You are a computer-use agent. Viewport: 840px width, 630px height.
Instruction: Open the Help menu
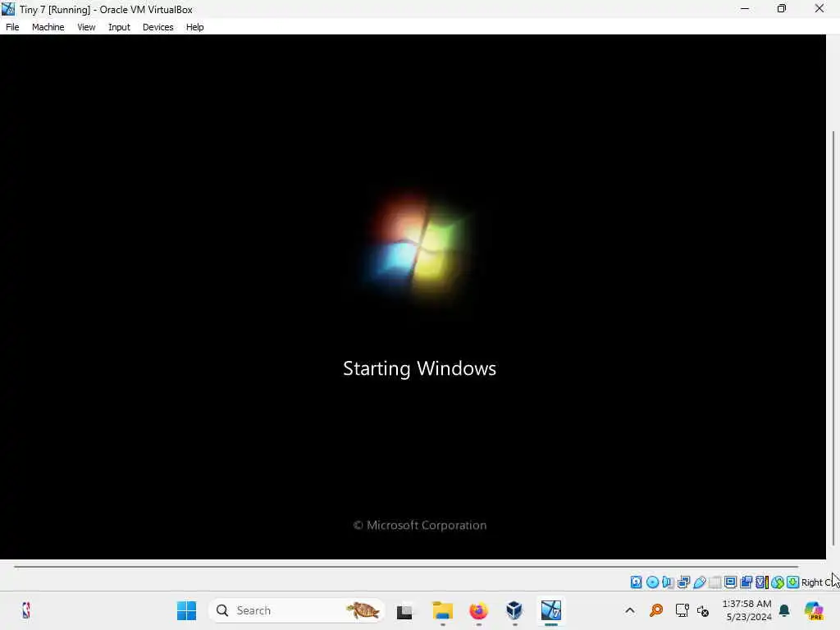click(x=195, y=27)
